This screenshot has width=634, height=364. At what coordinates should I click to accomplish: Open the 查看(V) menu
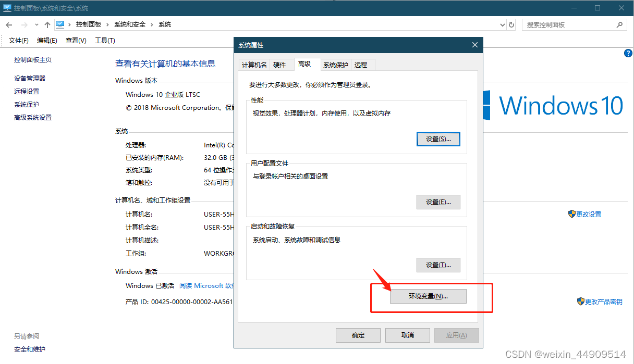[x=76, y=41]
